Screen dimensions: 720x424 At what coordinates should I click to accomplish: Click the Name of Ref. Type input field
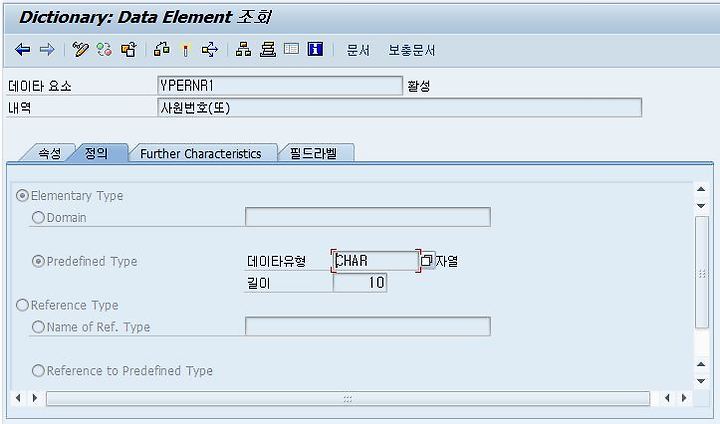(367, 326)
